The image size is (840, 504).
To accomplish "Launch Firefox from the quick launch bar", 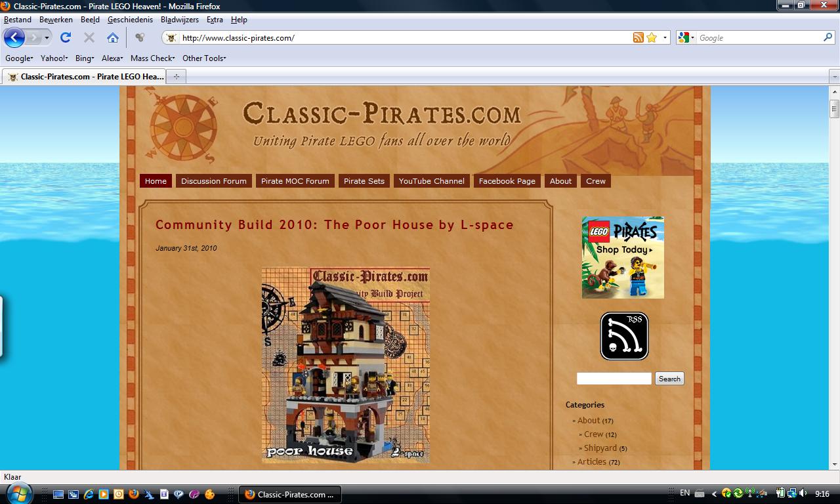I will pos(134,494).
